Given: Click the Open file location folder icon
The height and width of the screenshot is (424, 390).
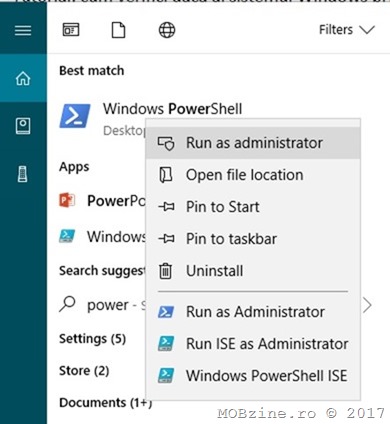Looking at the screenshot, I should [x=166, y=175].
